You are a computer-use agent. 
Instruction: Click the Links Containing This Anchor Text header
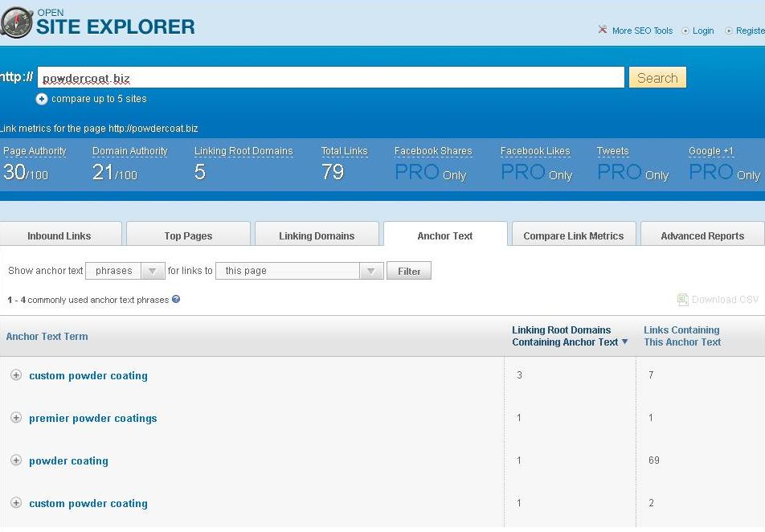[x=682, y=336]
